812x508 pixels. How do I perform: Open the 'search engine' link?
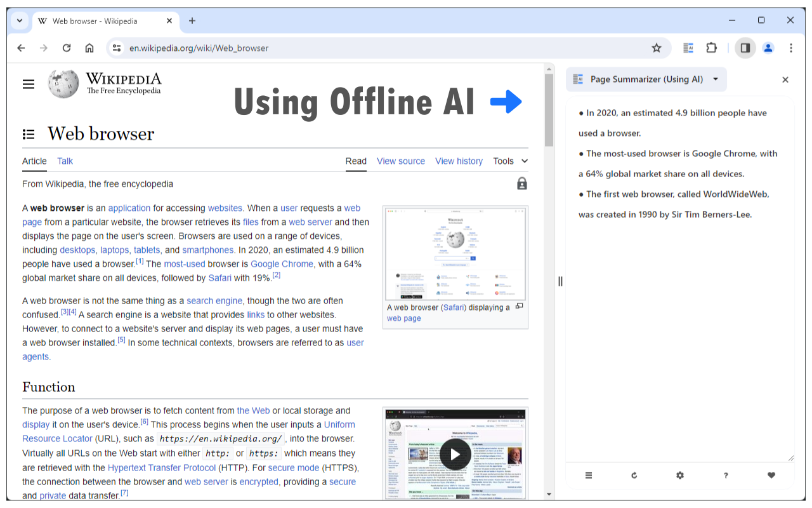[x=215, y=300]
